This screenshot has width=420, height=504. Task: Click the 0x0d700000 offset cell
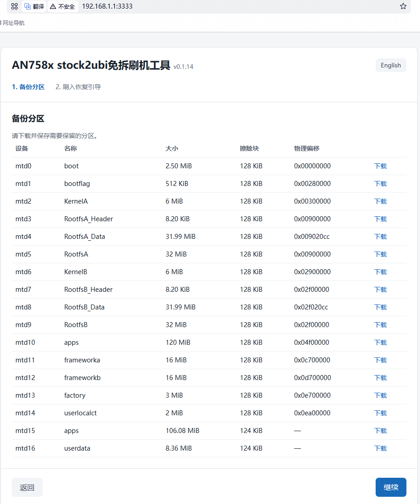[313, 378]
